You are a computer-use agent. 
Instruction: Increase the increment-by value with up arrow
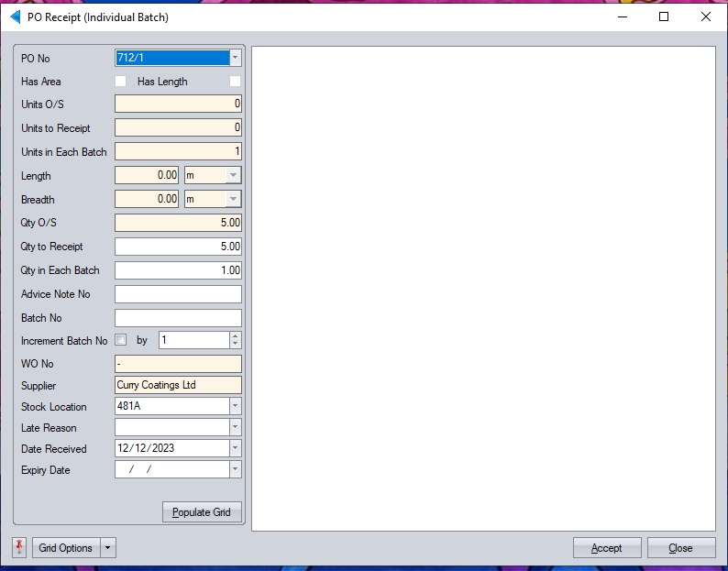(x=235, y=336)
